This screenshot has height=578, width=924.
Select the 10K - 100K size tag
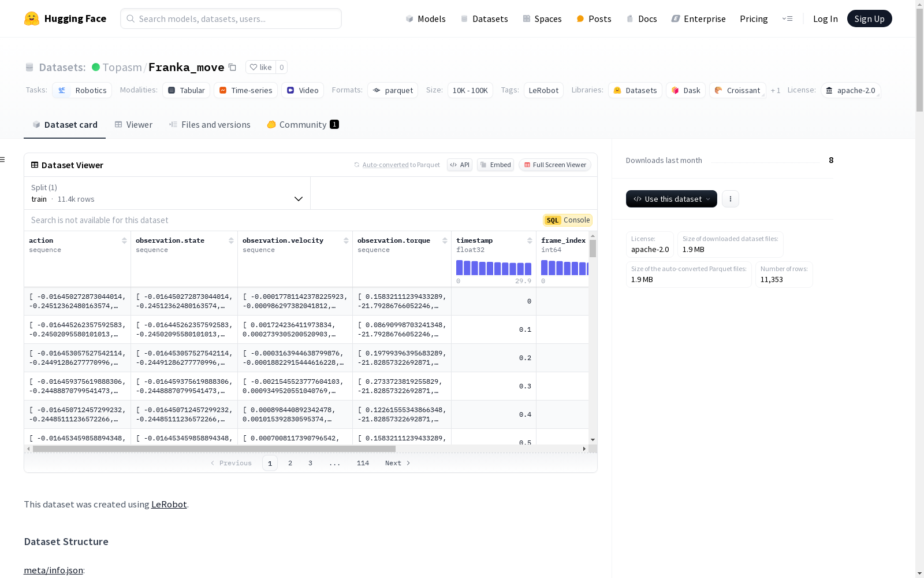[470, 90]
